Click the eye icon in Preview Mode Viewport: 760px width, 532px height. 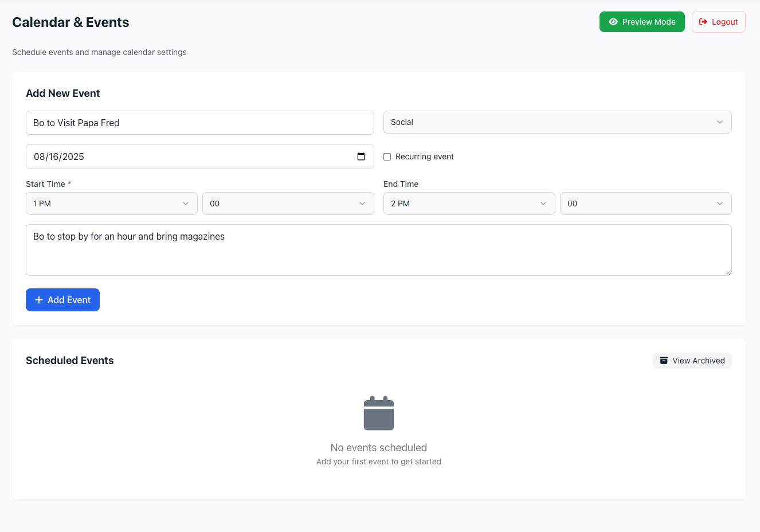point(613,22)
